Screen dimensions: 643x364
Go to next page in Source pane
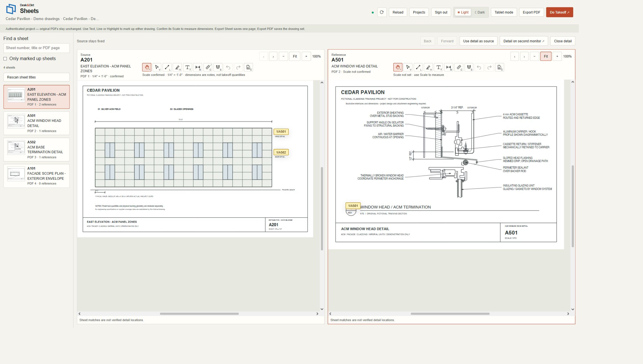pos(273,56)
